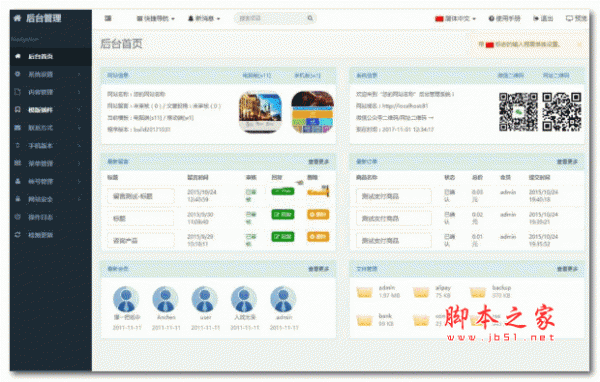Open the Anchen member avatar
This screenshot has height=382, width=600.
[x=165, y=299]
